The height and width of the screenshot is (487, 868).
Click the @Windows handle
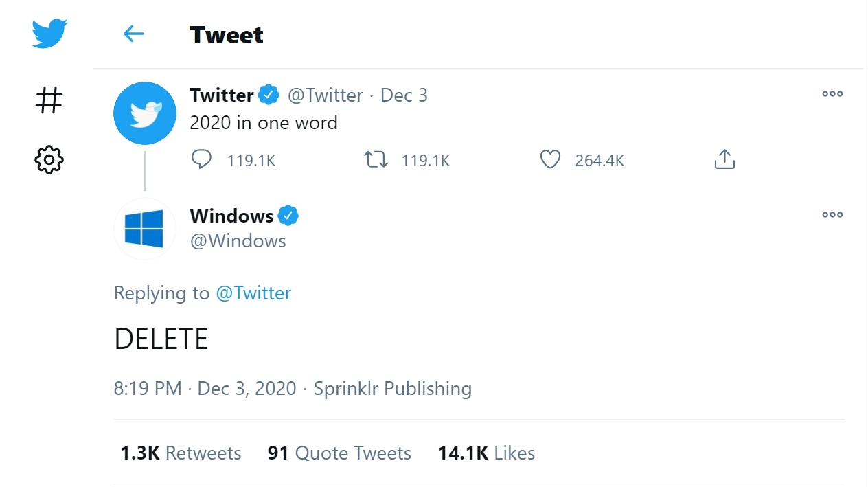tap(238, 241)
